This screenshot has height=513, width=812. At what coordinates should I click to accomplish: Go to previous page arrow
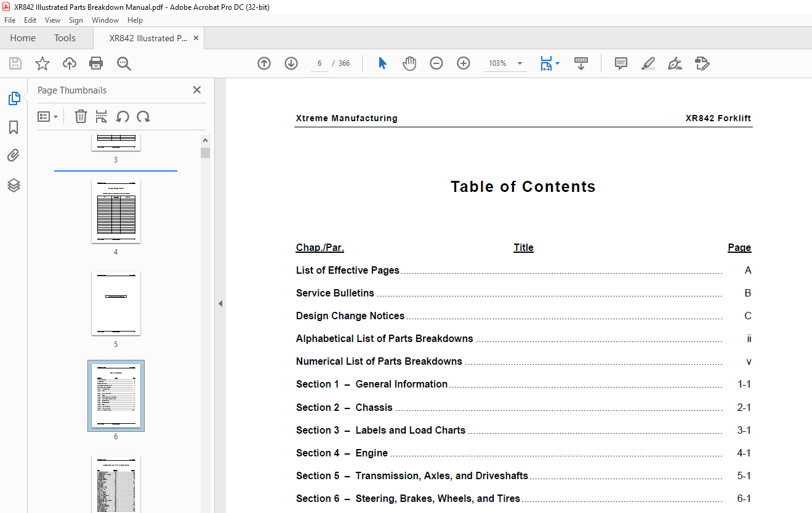click(x=264, y=63)
